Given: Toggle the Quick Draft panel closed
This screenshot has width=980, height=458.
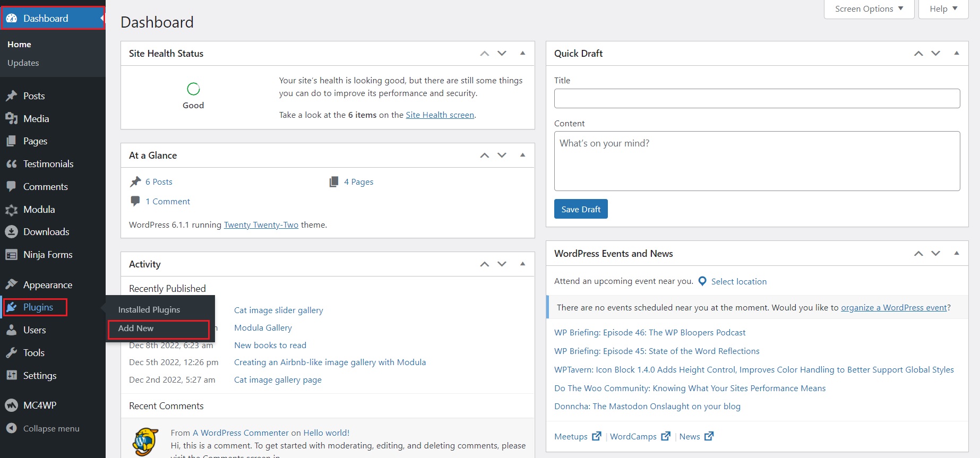Looking at the screenshot, I should [956, 53].
